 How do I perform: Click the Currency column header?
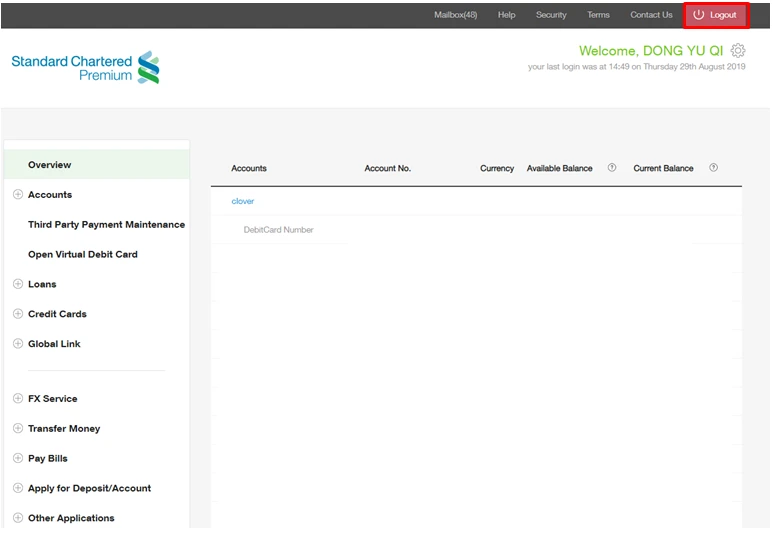pos(497,168)
